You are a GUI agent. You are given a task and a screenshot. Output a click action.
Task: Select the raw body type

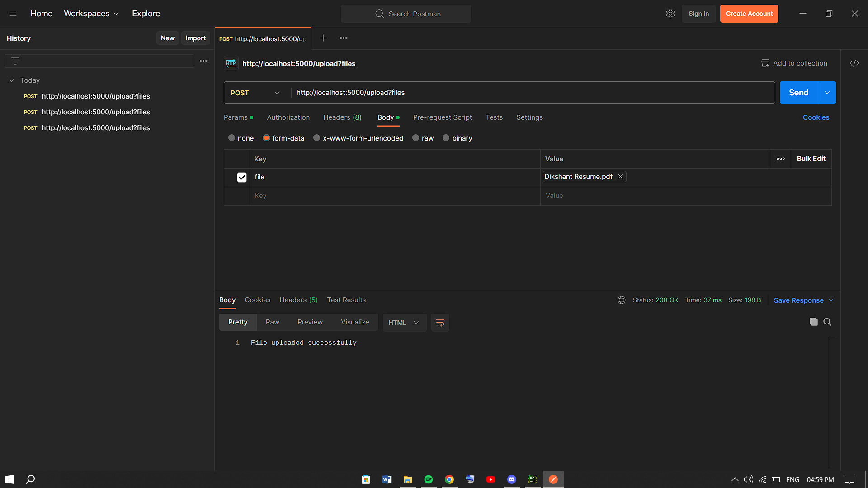pos(416,138)
